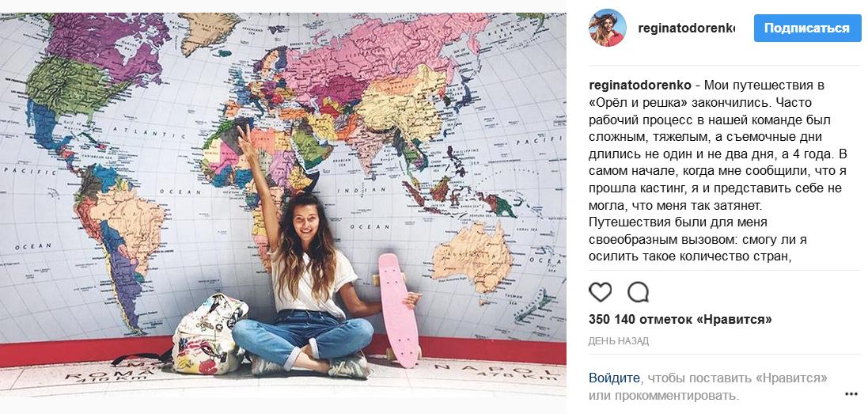
Task: Click the Подписаться follow button
Action: point(807,28)
